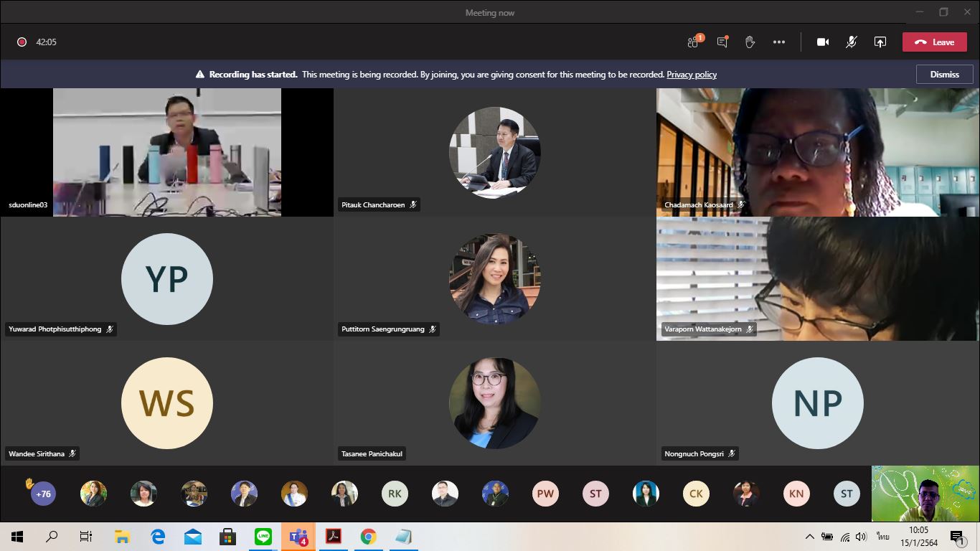Select Pitauk Chancharoen's profile picture
Image resolution: width=980 pixels, height=551 pixels.
point(494,152)
